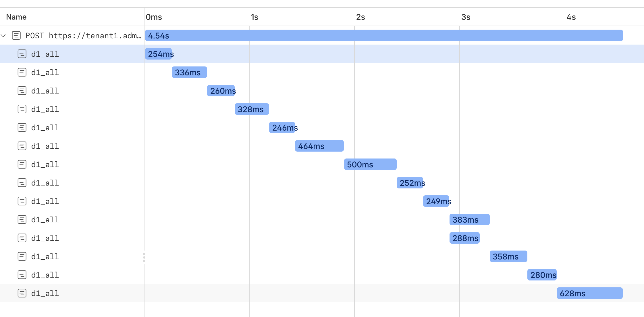The image size is (644, 317).
Task: Click the 2s timeline gridline label
Action: [x=361, y=17]
